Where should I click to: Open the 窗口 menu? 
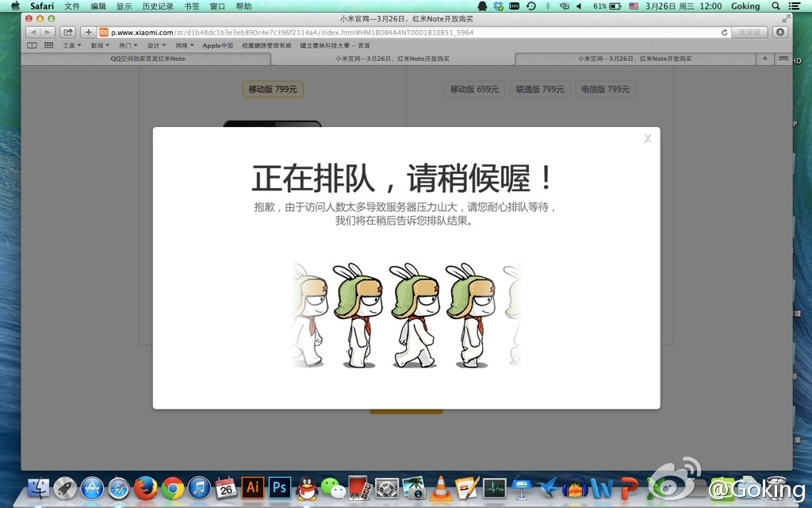(x=217, y=6)
